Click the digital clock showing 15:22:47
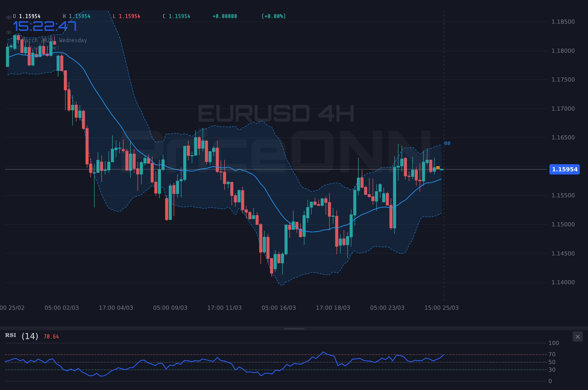The height and width of the screenshot is (390, 588). click(44, 26)
